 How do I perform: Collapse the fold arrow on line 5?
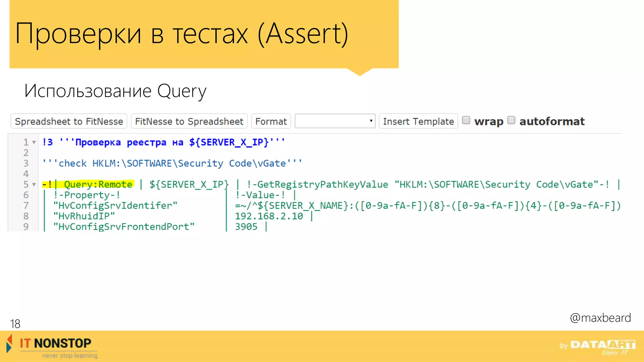pos(34,184)
